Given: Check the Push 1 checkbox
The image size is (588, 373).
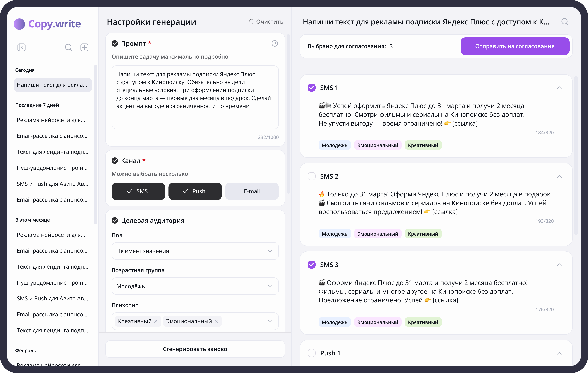Looking at the screenshot, I should pos(311,353).
